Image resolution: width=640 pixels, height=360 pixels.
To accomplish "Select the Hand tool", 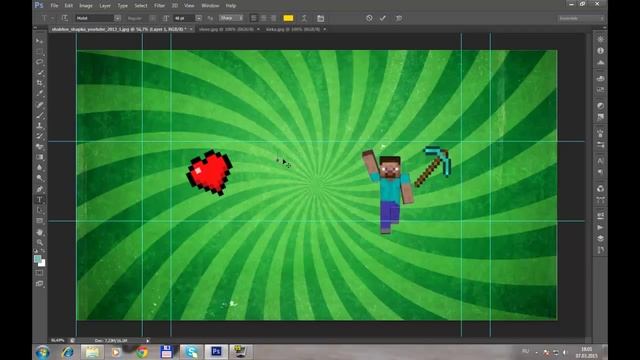I will [x=40, y=232].
